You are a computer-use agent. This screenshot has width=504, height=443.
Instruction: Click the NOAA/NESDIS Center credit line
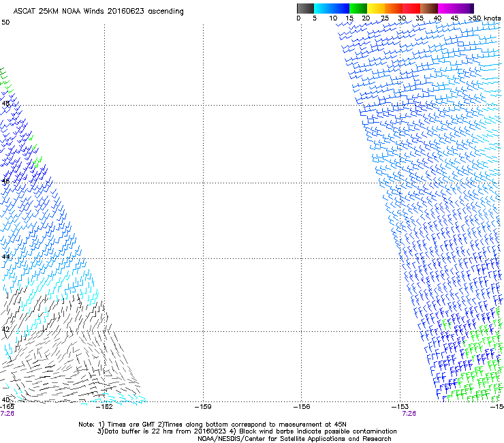294,439
